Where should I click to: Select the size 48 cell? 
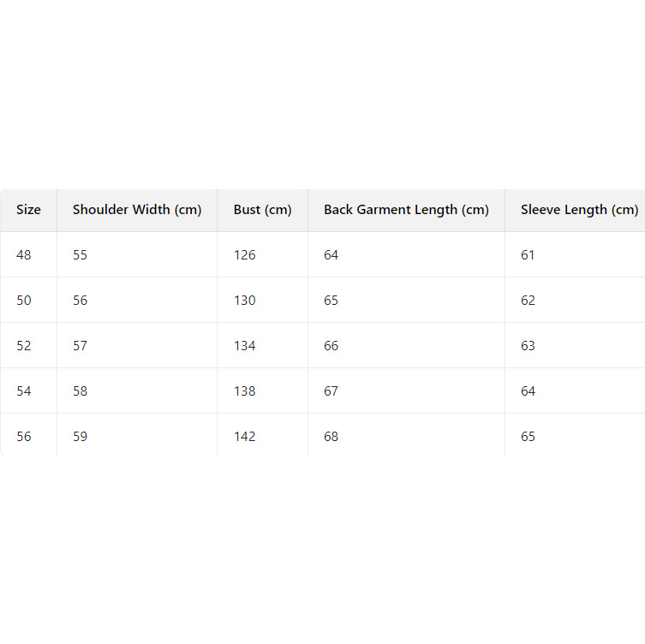point(24,255)
